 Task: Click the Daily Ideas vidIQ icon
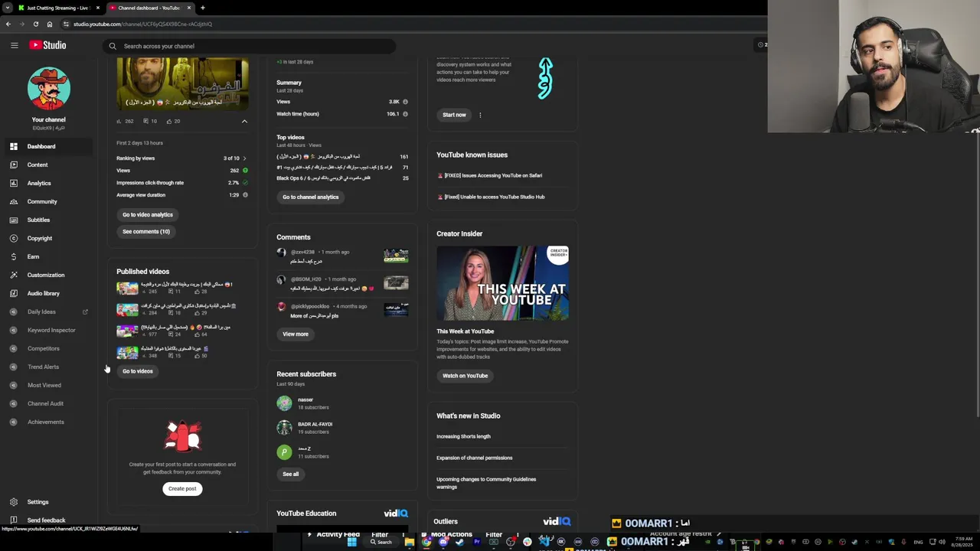click(x=13, y=311)
